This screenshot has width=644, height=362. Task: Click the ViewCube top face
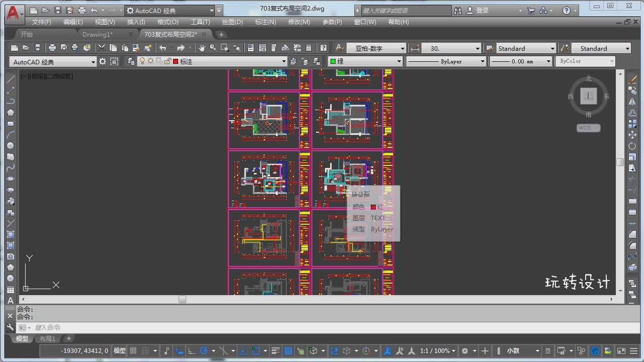588,96
